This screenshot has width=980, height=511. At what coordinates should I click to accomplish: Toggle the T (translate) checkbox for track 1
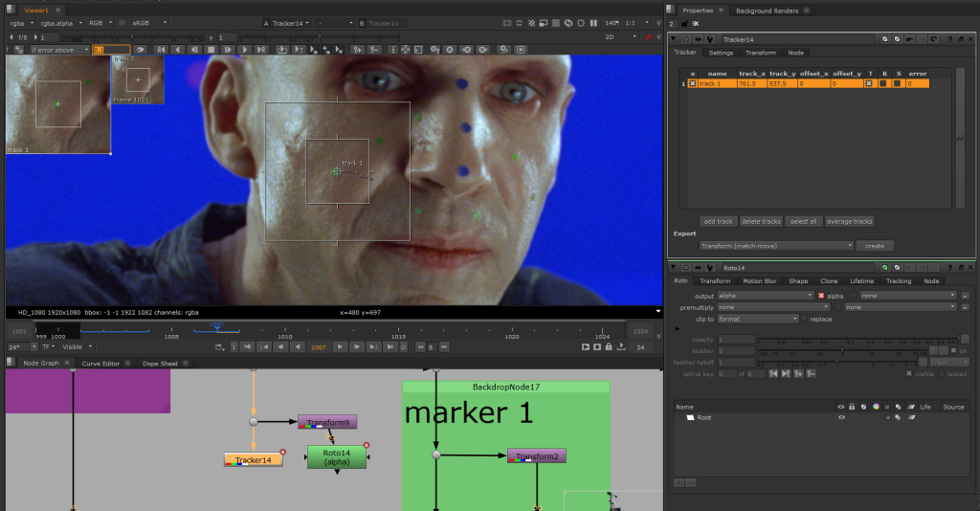point(869,84)
